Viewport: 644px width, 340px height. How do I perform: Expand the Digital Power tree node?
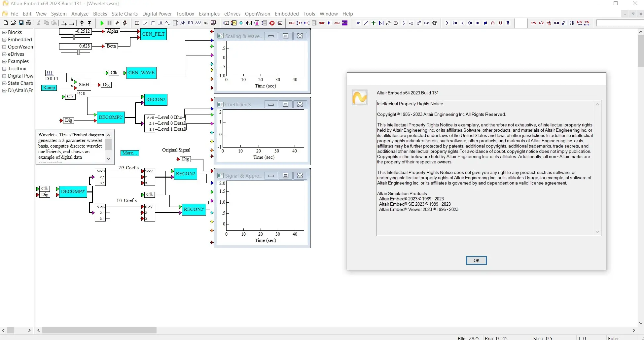click(4, 76)
